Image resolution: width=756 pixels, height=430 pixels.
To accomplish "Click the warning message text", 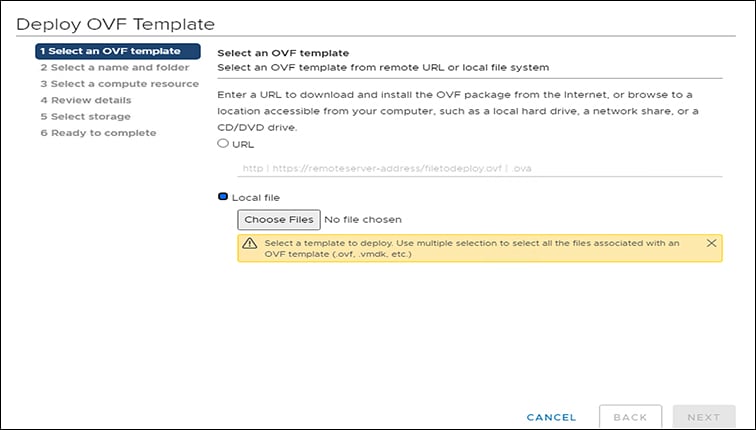I will pyautogui.click(x=472, y=248).
